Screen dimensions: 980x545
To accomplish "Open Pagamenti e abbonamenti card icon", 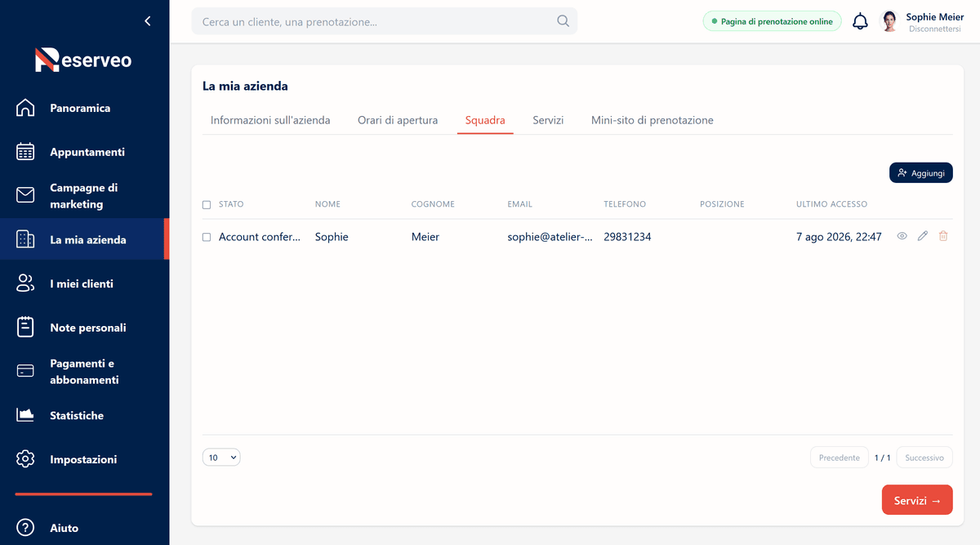I will coord(25,371).
